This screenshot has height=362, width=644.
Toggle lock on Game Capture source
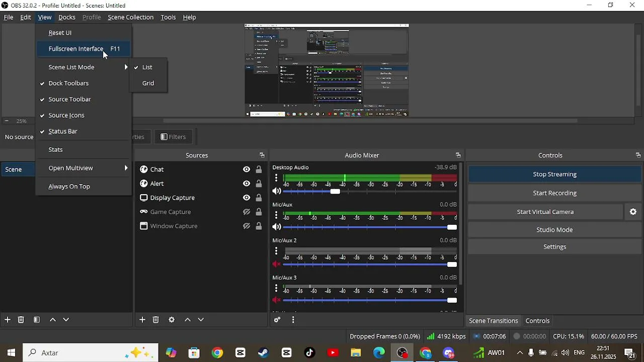[259, 212]
